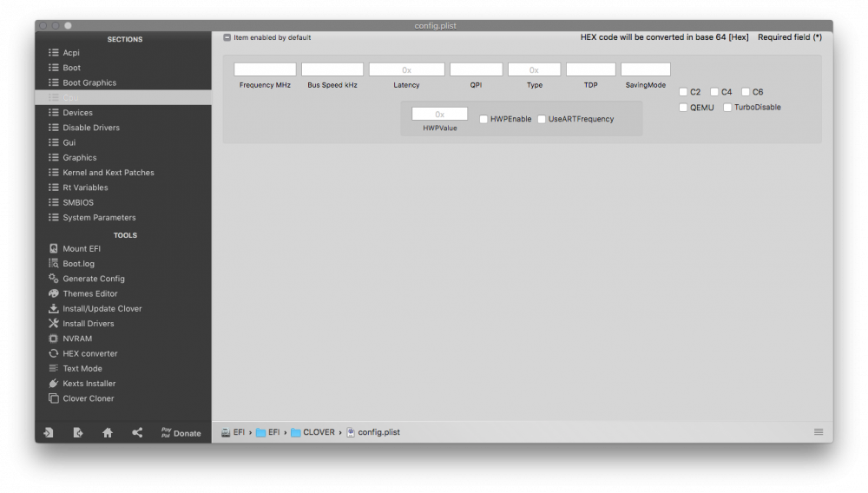
Task: Click the Bus Speed kHz field
Action: pyautogui.click(x=332, y=69)
